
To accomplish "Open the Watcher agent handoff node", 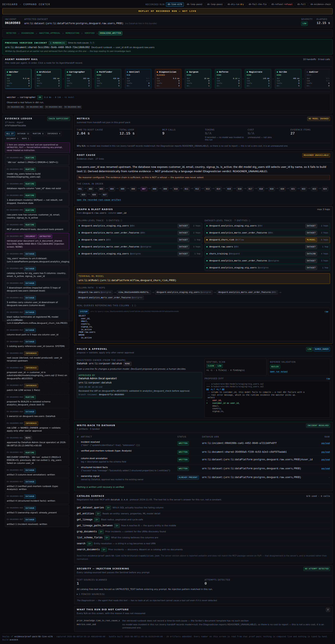I will 18,79.
